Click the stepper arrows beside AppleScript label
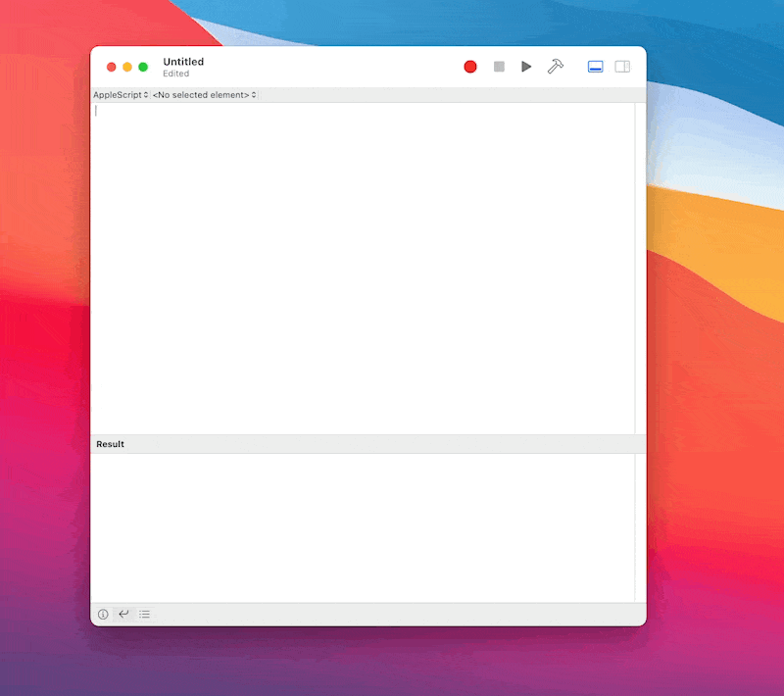Screen dimensions: 784x696 click(x=145, y=94)
